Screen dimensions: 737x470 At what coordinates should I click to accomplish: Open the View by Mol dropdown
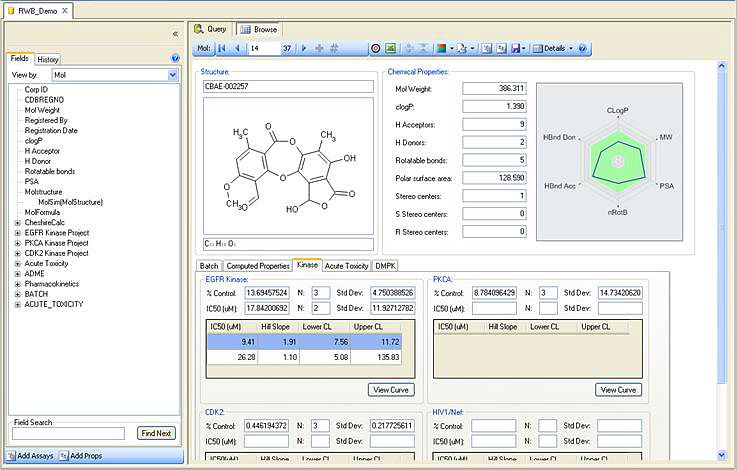173,75
